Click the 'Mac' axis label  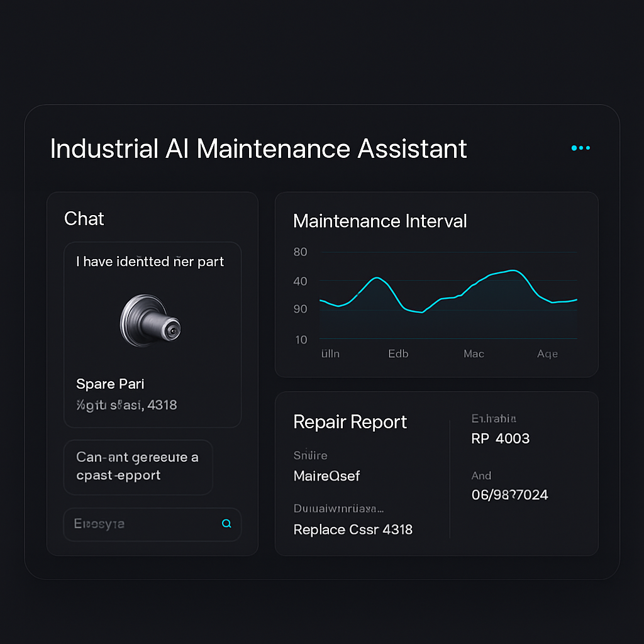[474, 353]
